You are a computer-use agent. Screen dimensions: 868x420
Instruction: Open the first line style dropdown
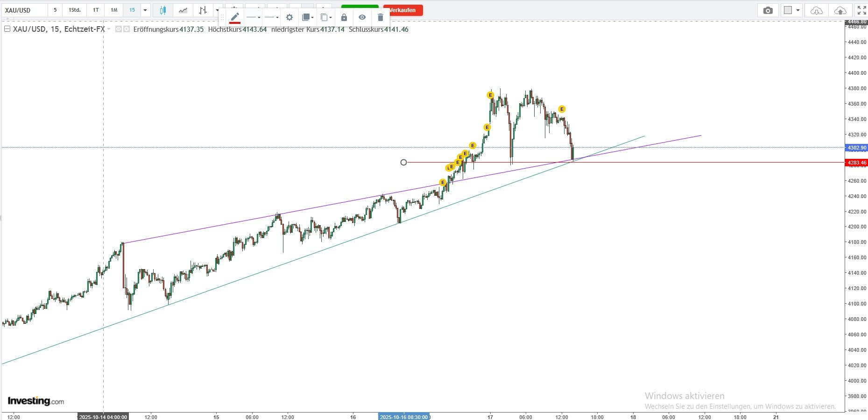[x=254, y=17]
